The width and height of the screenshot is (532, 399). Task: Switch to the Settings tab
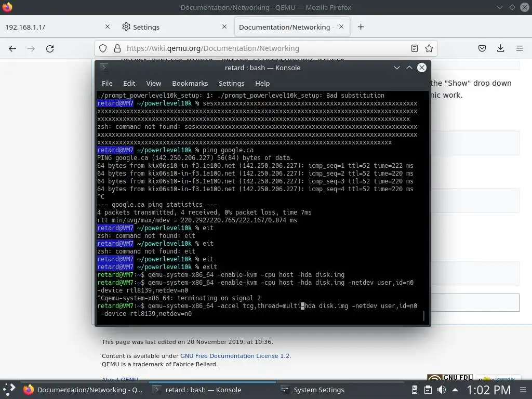pyautogui.click(x=175, y=27)
